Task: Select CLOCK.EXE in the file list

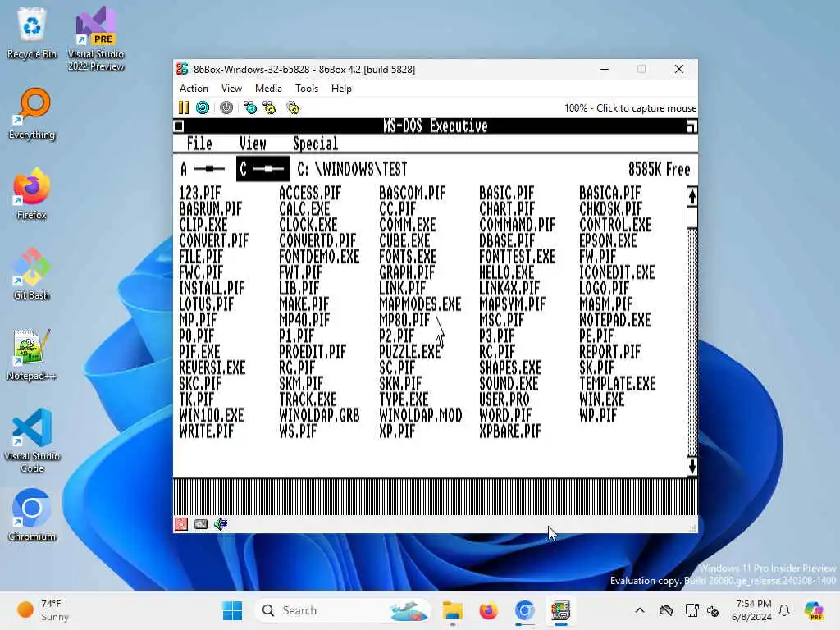Action: pyautogui.click(x=308, y=225)
